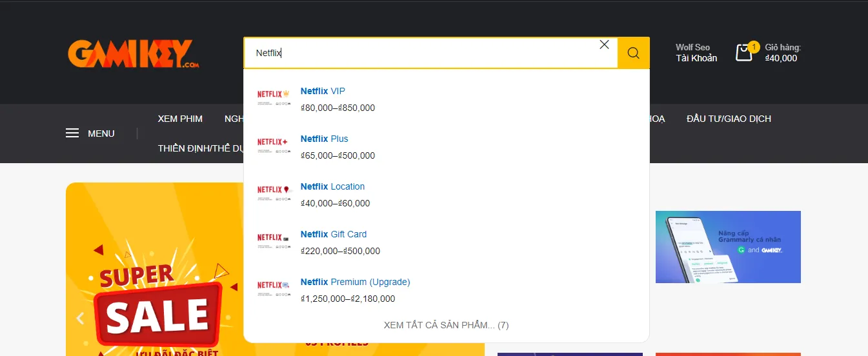Click the ₫40,000–₫60,000 price text
The width and height of the screenshot is (868, 356).
[336, 203]
